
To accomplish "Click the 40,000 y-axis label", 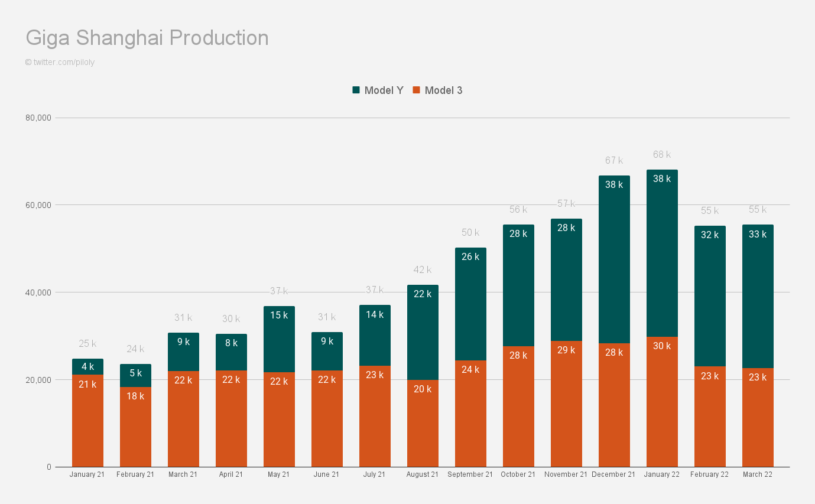I will coord(38,292).
